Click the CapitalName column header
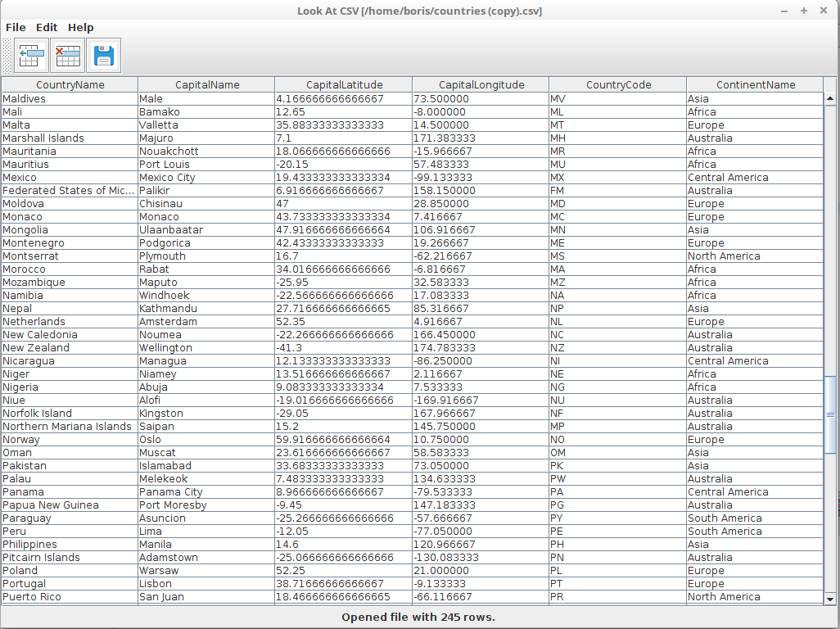This screenshot has width=840, height=629. coord(207,84)
